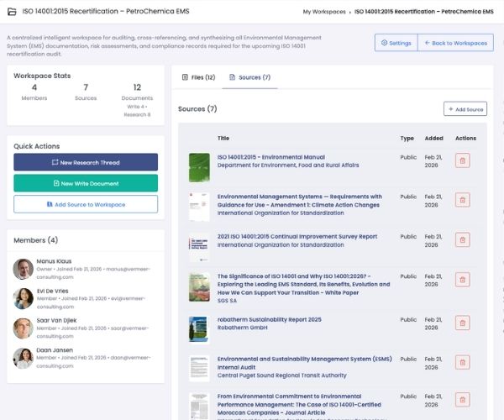
Task: Click SGS SA publisher text
Action: tap(227, 301)
